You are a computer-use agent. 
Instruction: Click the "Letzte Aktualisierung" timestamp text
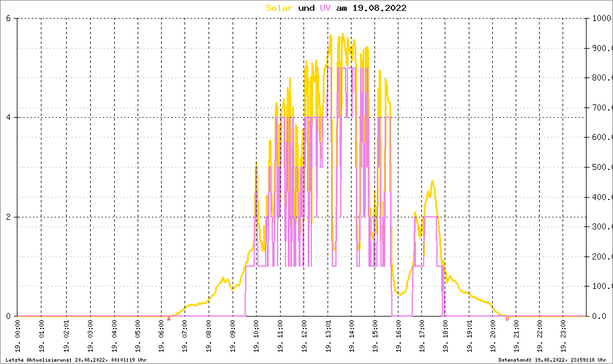[76, 360]
